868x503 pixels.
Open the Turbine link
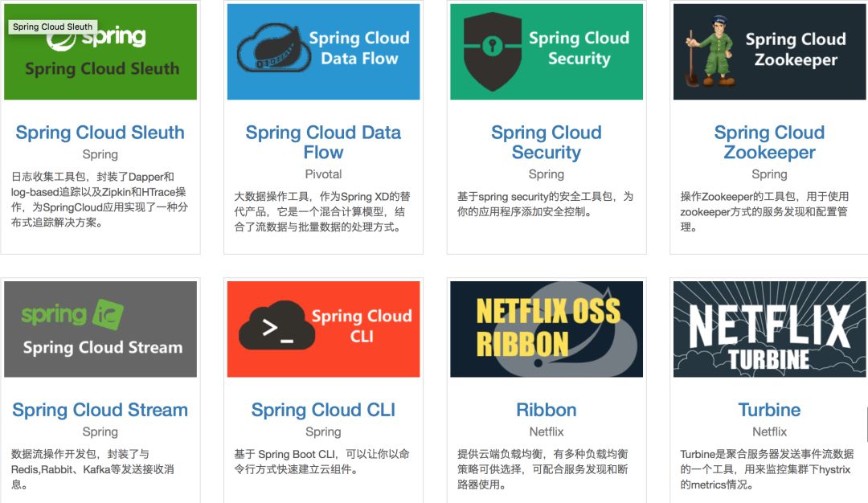[769, 410]
